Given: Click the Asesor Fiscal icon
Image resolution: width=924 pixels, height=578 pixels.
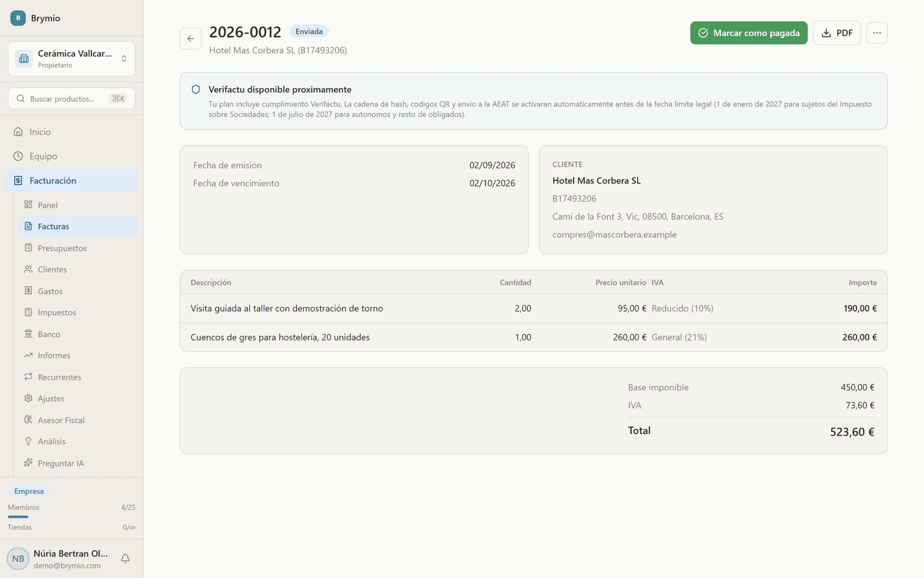Looking at the screenshot, I should (x=28, y=420).
